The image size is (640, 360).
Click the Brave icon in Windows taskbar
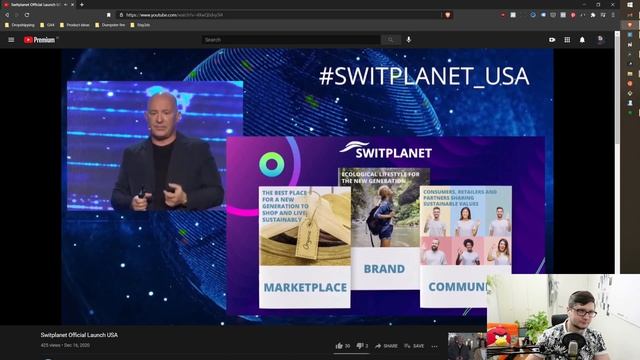630,24
